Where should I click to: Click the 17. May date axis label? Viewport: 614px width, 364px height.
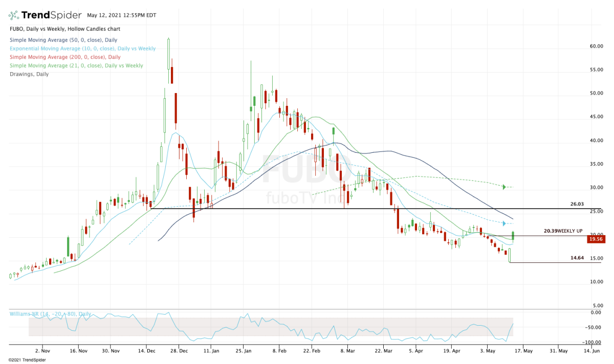coord(524,351)
